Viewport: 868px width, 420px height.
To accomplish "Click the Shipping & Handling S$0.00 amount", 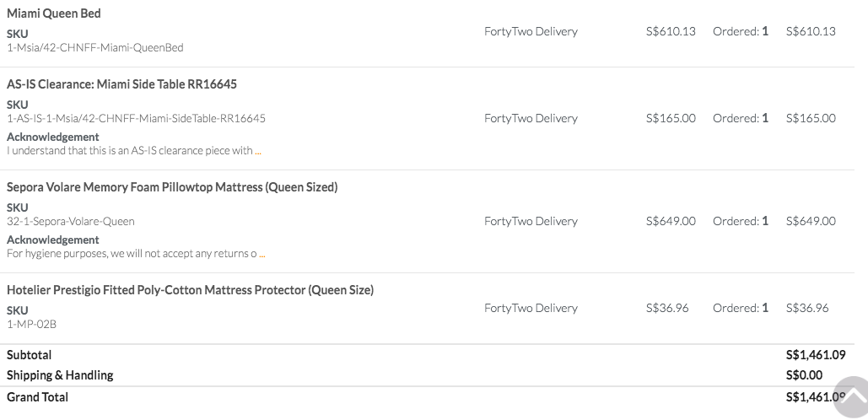I will coord(805,375).
